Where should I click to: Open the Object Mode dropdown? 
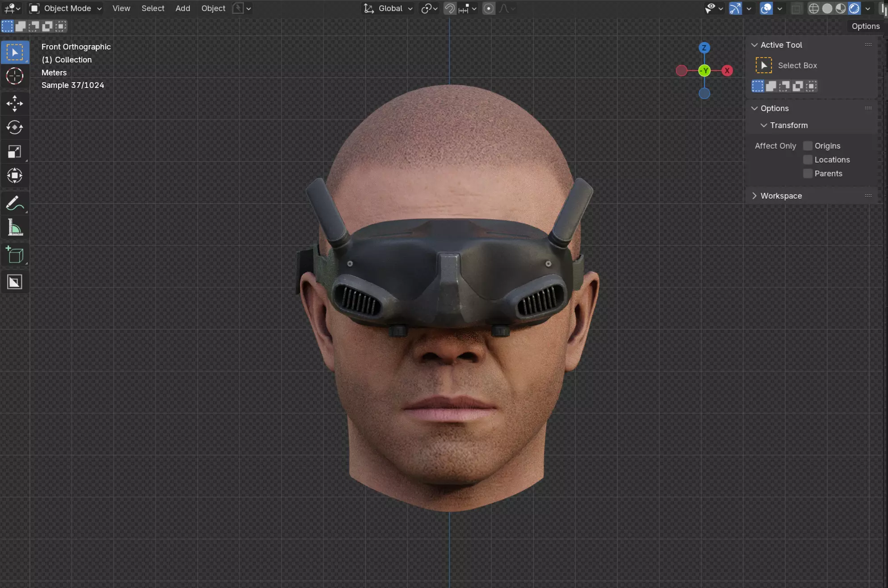(x=66, y=8)
